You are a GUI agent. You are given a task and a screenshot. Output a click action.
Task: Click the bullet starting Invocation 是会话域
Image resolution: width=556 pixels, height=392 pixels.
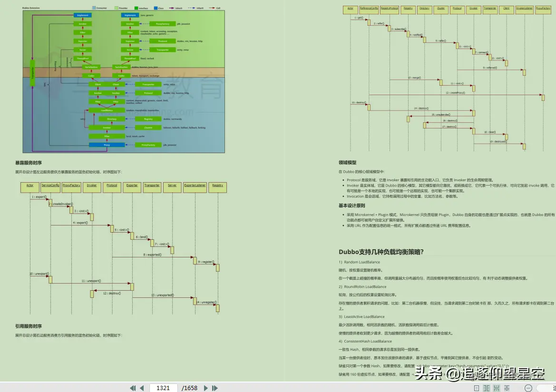402,196
